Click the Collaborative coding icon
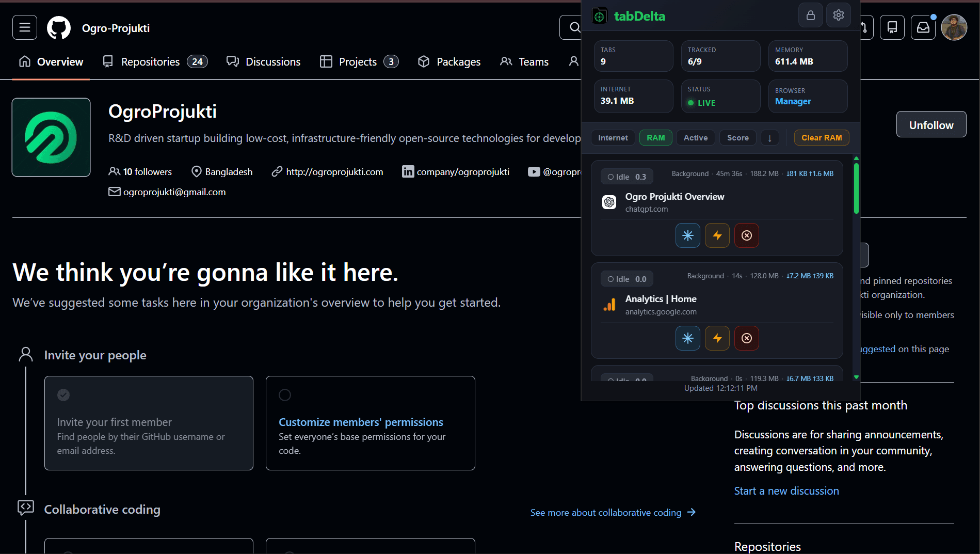 click(x=25, y=508)
